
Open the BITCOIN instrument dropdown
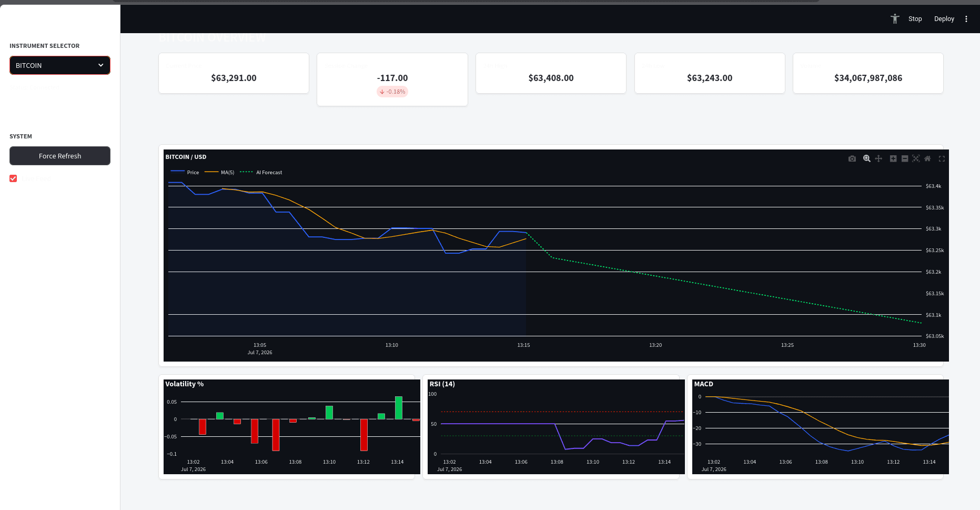[x=60, y=65]
